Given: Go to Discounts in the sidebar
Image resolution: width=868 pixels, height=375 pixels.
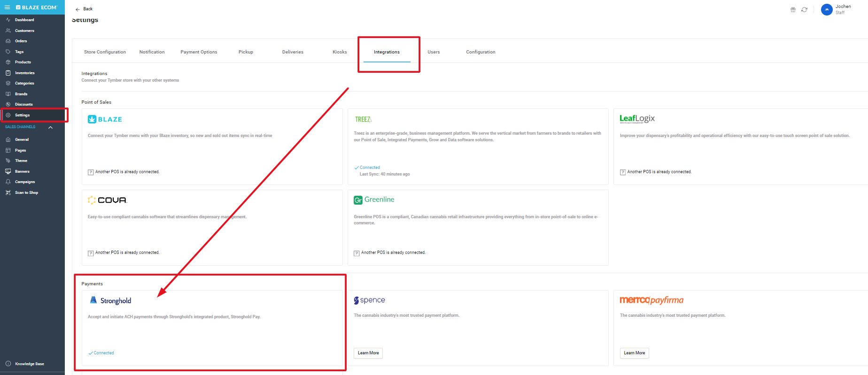Looking at the screenshot, I should tap(24, 104).
